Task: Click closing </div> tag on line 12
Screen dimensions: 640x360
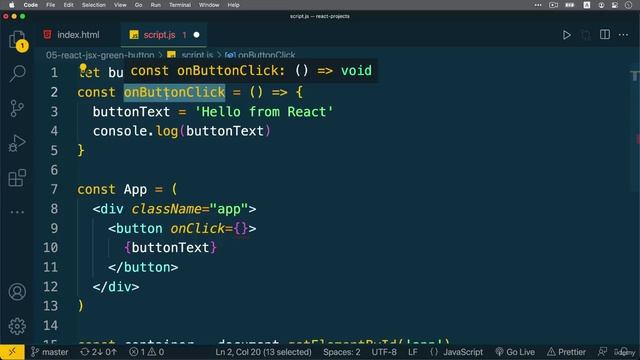Action: click(x=116, y=287)
